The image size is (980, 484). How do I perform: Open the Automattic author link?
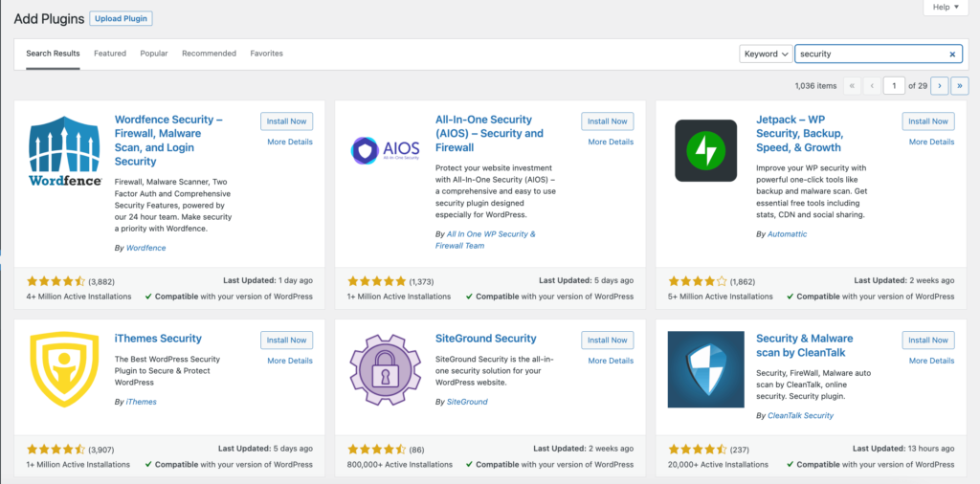pyautogui.click(x=788, y=234)
